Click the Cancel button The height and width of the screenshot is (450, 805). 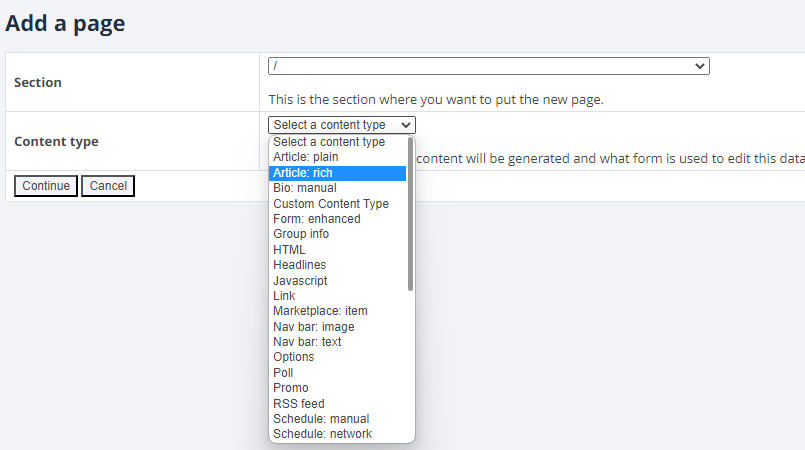(108, 186)
